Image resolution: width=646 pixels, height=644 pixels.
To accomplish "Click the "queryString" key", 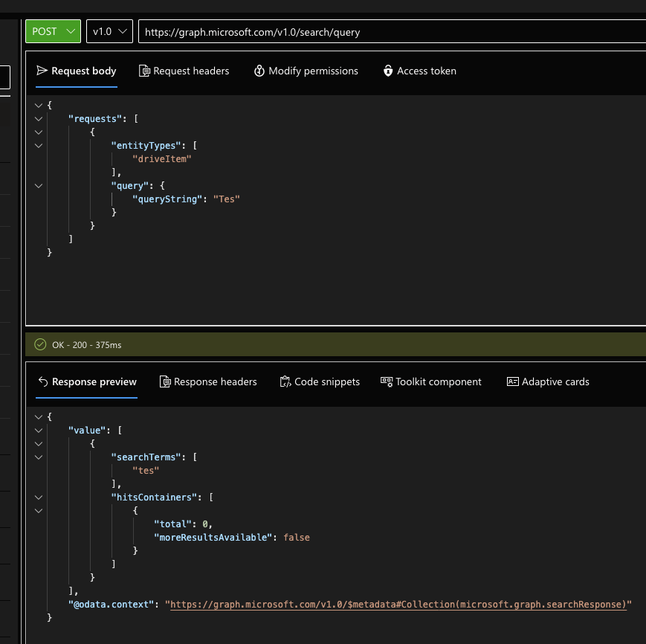I will (x=167, y=199).
